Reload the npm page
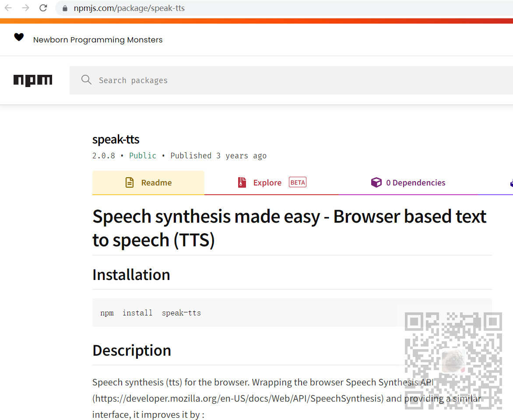 [43, 8]
